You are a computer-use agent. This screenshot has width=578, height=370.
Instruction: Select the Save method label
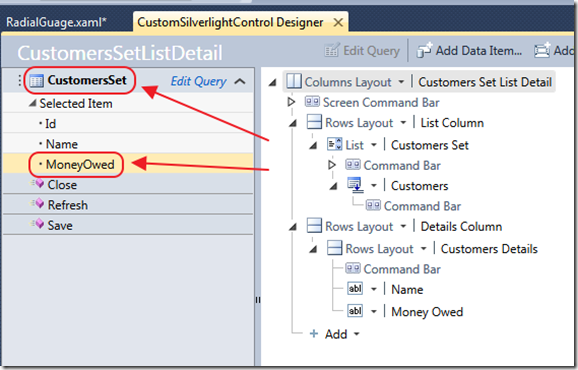pos(60,225)
